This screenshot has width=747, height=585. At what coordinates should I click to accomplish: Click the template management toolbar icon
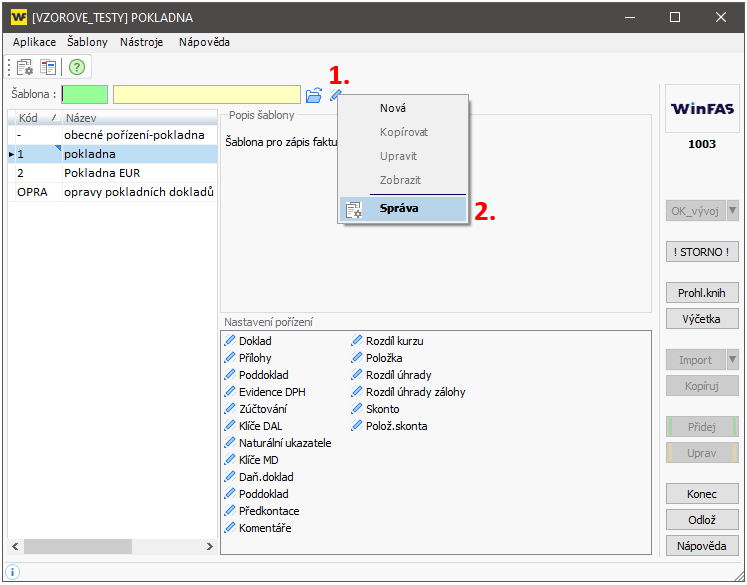click(x=25, y=67)
